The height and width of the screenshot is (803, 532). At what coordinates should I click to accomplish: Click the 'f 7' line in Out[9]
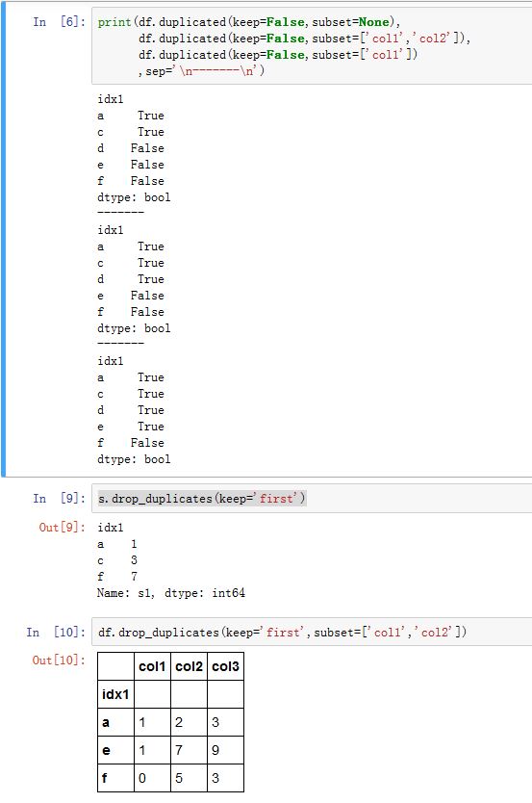pos(117,577)
